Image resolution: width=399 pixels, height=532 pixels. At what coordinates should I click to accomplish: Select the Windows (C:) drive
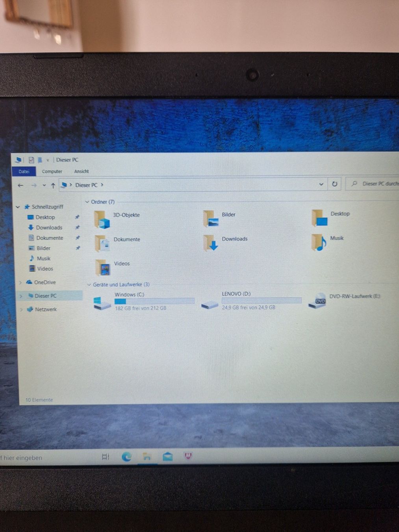click(x=144, y=301)
